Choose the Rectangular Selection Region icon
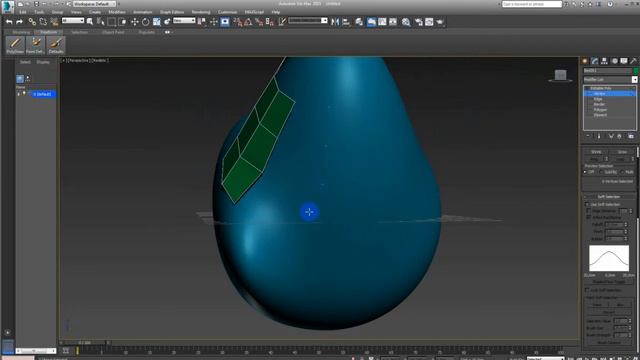Viewport: 640px width, 360px height. coord(111,22)
